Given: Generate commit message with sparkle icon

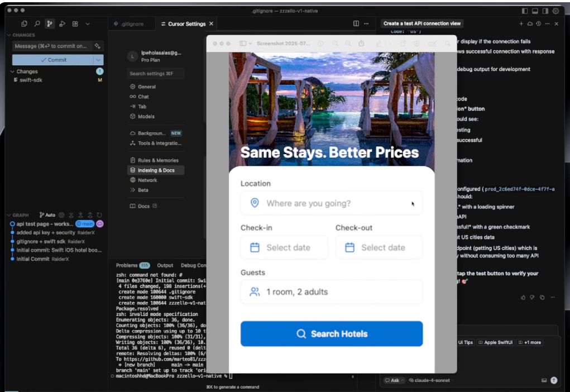Looking at the screenshot, I should tap(98, 46).
